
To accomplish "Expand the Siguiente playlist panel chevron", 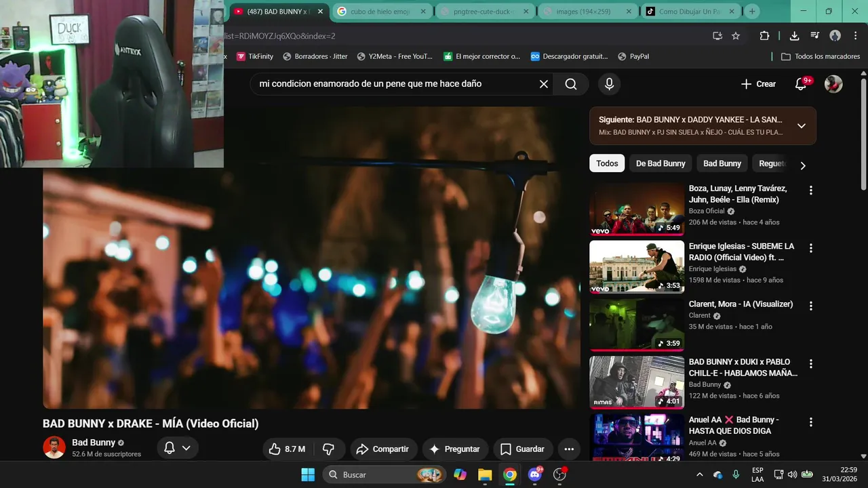I will click(x=801, y=125).
